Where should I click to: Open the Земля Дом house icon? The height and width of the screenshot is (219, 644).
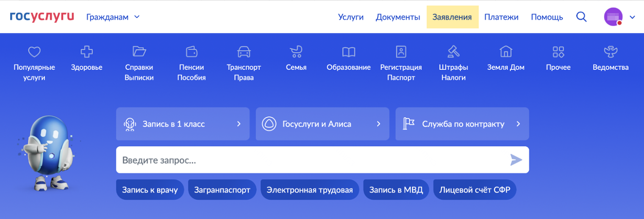click(x=505, y=52)
